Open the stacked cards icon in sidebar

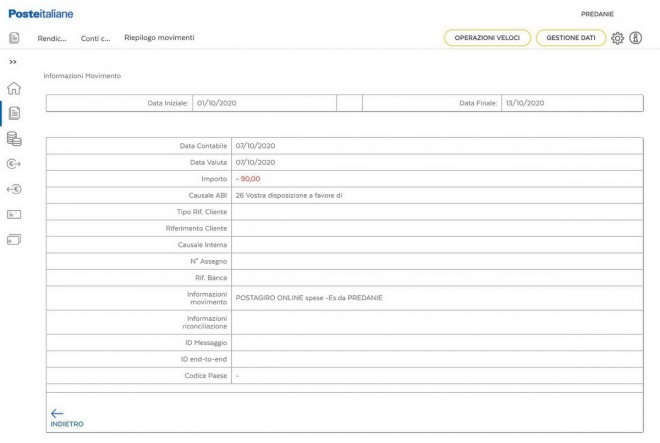tap(14, 240)
